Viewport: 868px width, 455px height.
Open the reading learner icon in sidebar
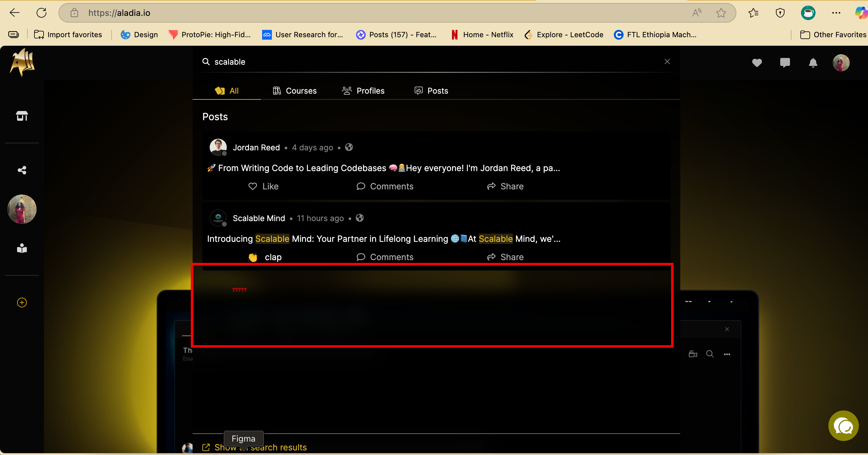click(22, 249)
